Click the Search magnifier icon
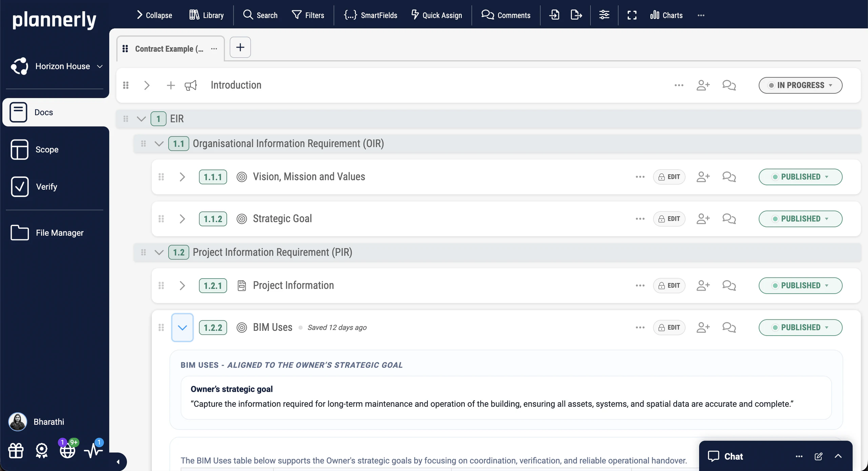This screenshot has width=868, height=471. click(248, 15)
